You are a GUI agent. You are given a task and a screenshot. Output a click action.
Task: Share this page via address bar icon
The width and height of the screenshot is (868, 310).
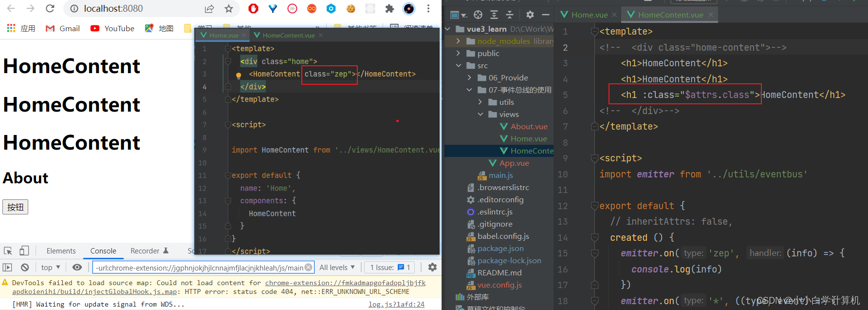click(209, 8)
